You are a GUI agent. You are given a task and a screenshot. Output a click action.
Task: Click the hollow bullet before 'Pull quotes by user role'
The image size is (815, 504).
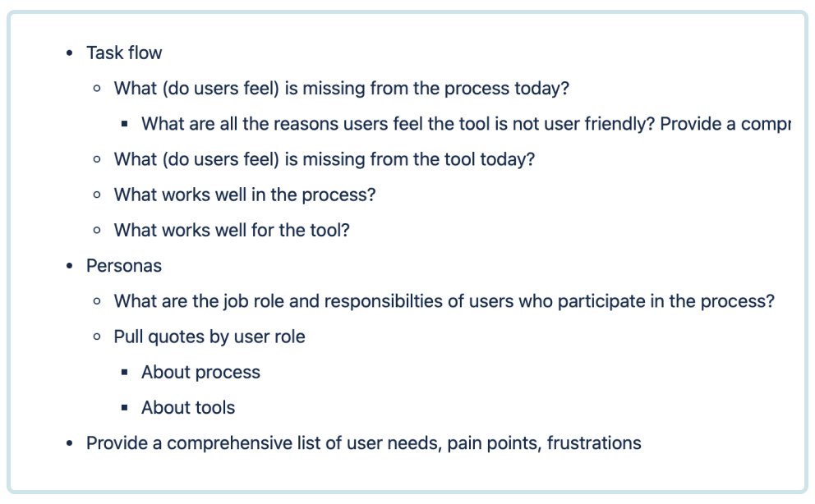pyautogui.click(x=97, y=337)
